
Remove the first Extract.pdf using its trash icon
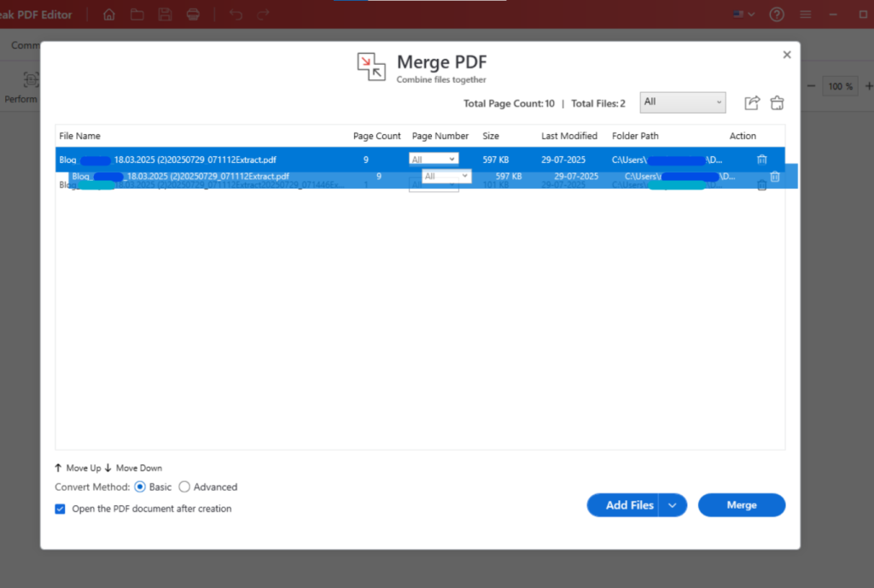[x=762, y=159]
